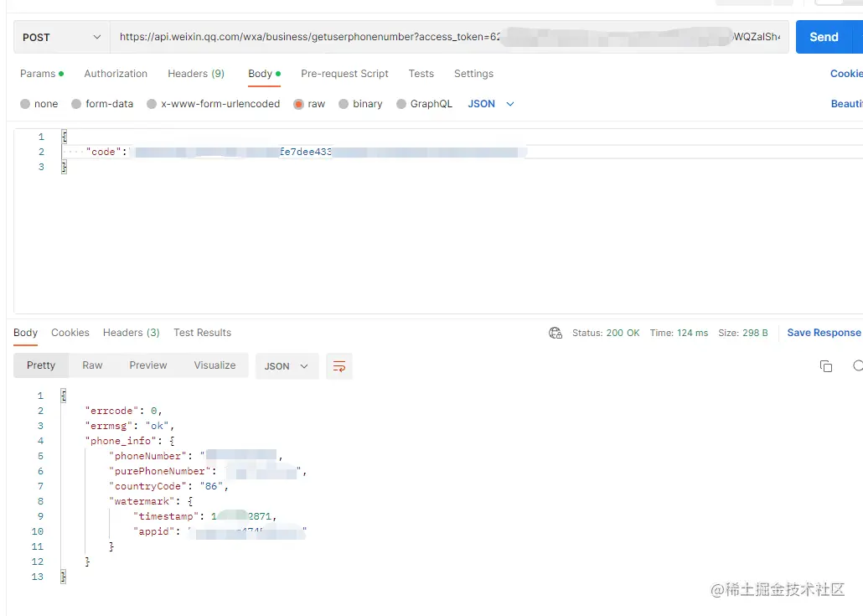Click the network globe icon
863x616 pixels.
[556, 333]
